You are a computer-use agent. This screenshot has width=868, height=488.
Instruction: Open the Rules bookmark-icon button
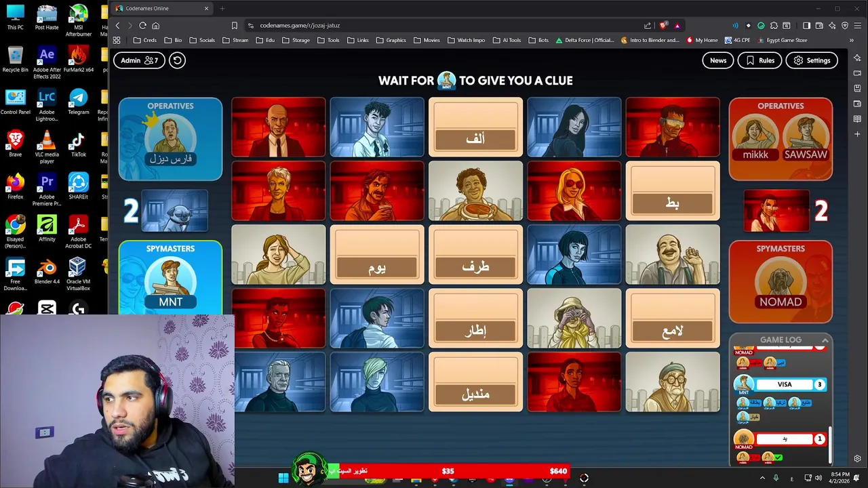(759, 60)
